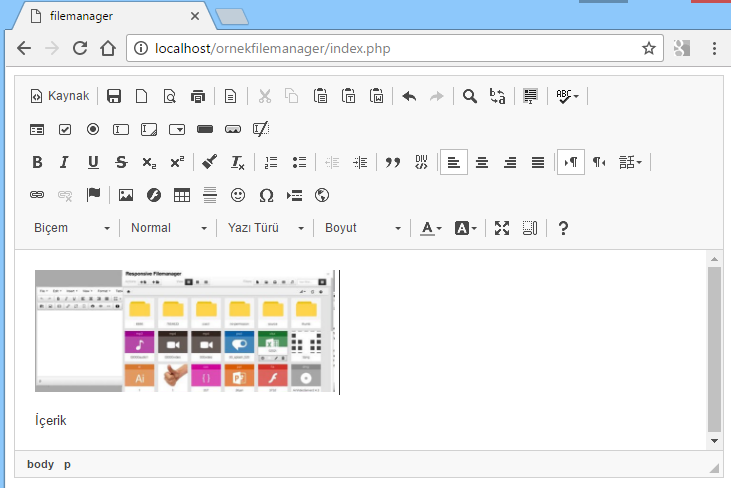Toggle Italic text style
Viewport: 731px width, 488px height.
[65, 162]
